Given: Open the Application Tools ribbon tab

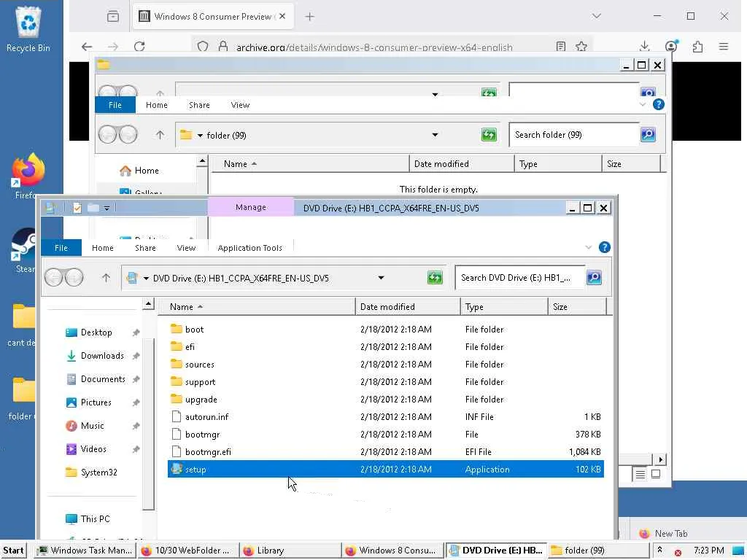Looking at the screenshot, I should pyautogui.click(x=249, y=248).
